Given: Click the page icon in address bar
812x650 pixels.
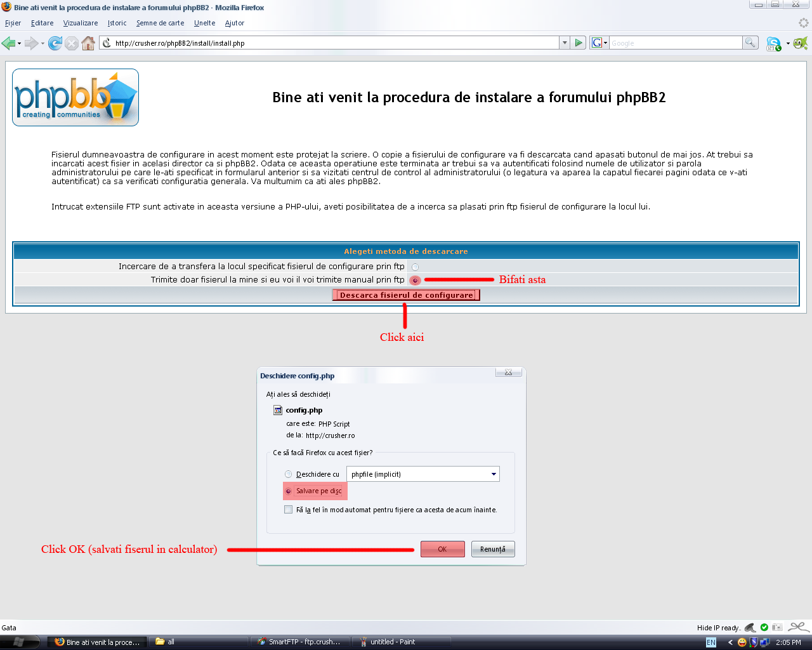Looking at the screenshot, I should coord(107,43).
